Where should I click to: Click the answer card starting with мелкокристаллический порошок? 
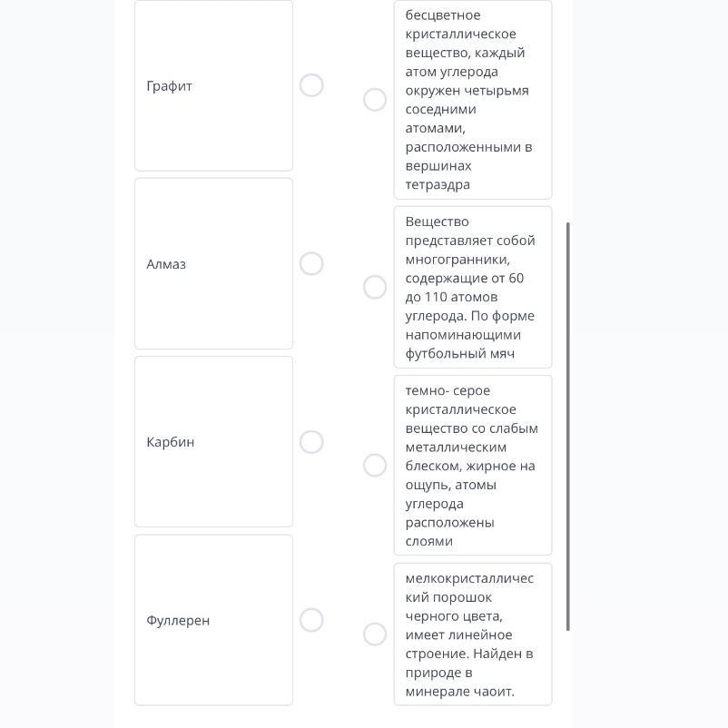point(472,634)
